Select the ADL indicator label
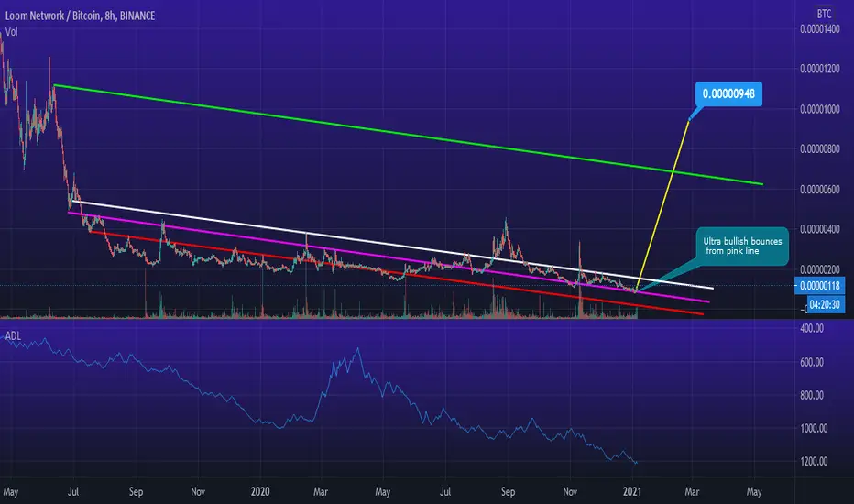 [13, 335]
